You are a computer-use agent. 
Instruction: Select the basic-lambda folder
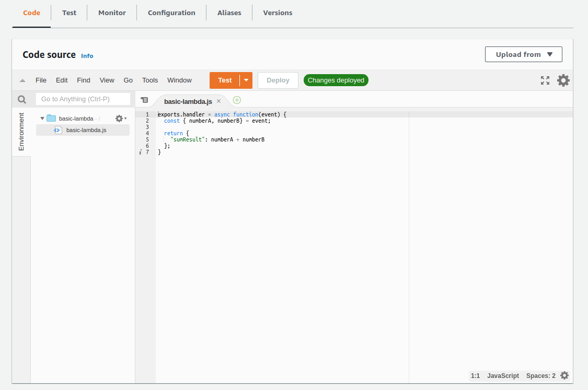pos(76,119)
